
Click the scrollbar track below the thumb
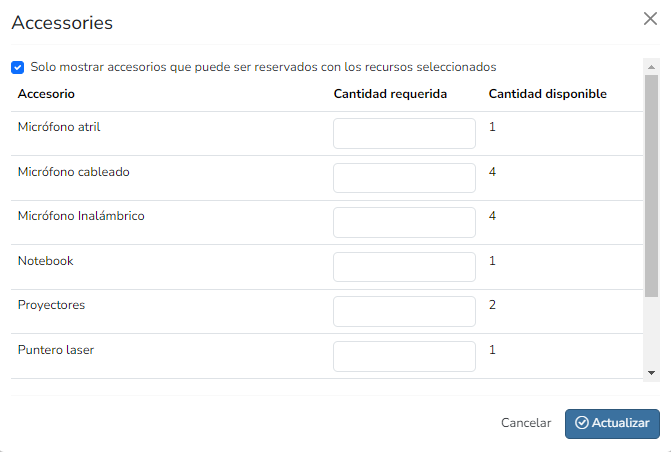[x=651, y=332]
